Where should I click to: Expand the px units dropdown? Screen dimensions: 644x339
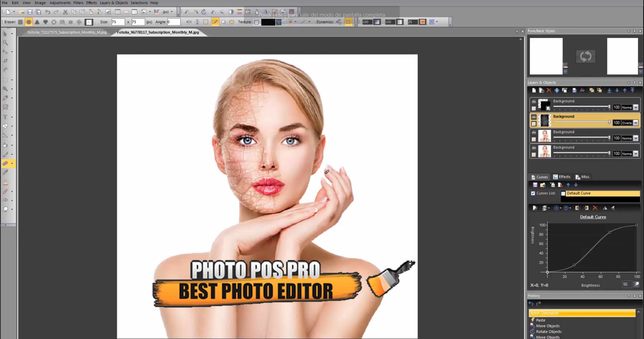coord(172,12)
